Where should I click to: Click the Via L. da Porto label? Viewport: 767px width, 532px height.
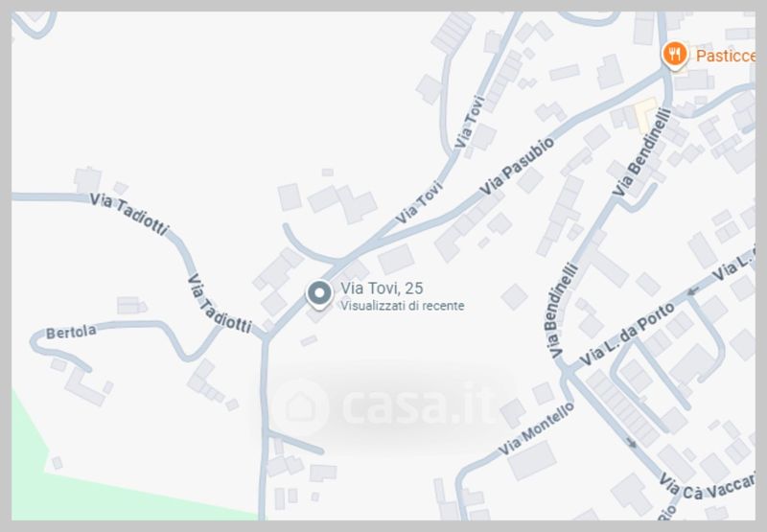(x=627, y=335)
